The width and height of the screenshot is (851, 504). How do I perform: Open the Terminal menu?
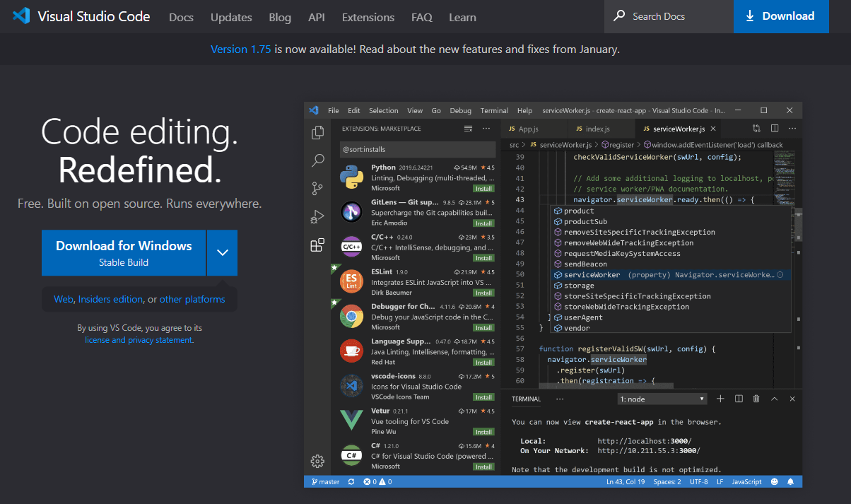pos(493,110)
